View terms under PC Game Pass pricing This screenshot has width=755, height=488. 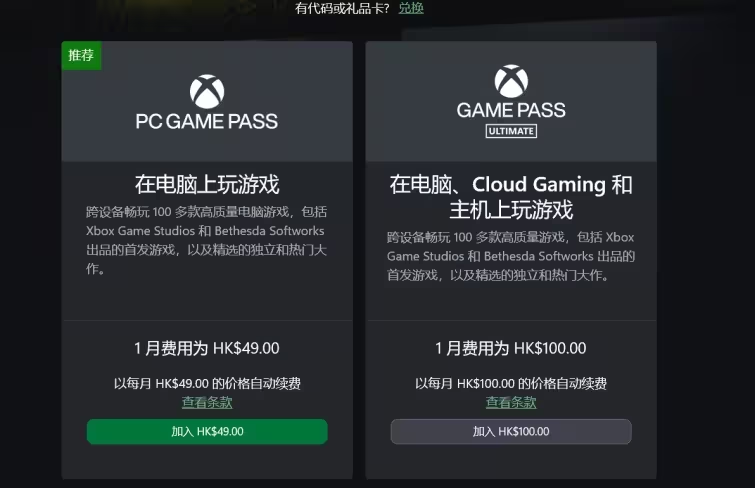(207, 402)
